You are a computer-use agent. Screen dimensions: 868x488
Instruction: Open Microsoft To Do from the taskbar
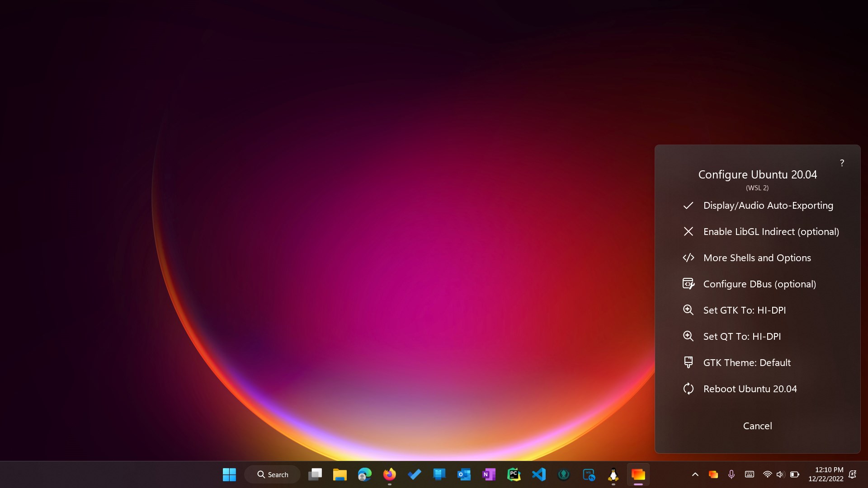[x=414, y=474]
